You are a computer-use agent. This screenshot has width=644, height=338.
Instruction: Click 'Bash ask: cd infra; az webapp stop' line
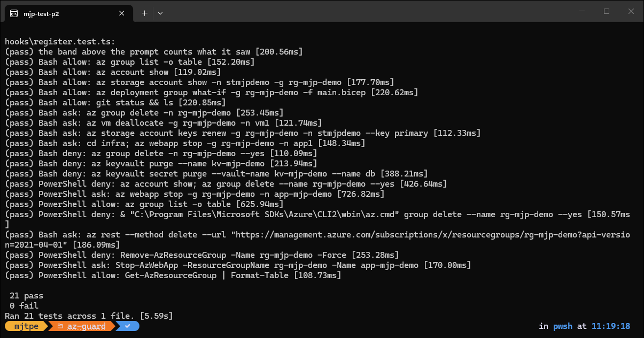click(185, 143)
